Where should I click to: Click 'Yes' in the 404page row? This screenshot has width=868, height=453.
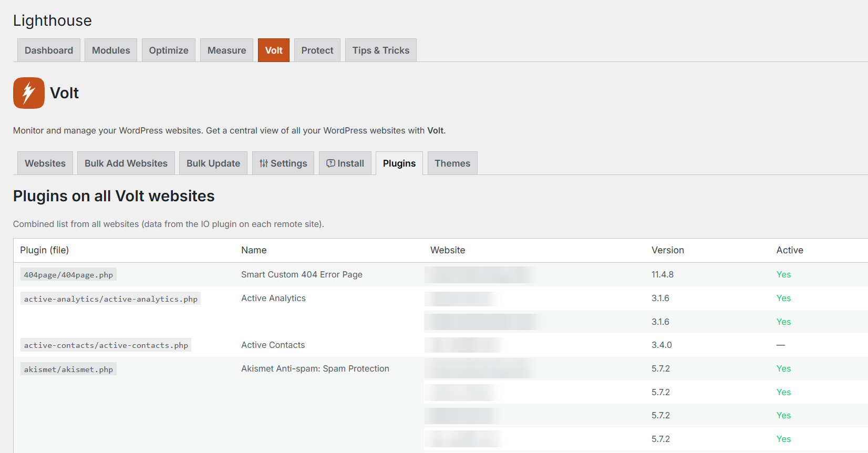783,274
